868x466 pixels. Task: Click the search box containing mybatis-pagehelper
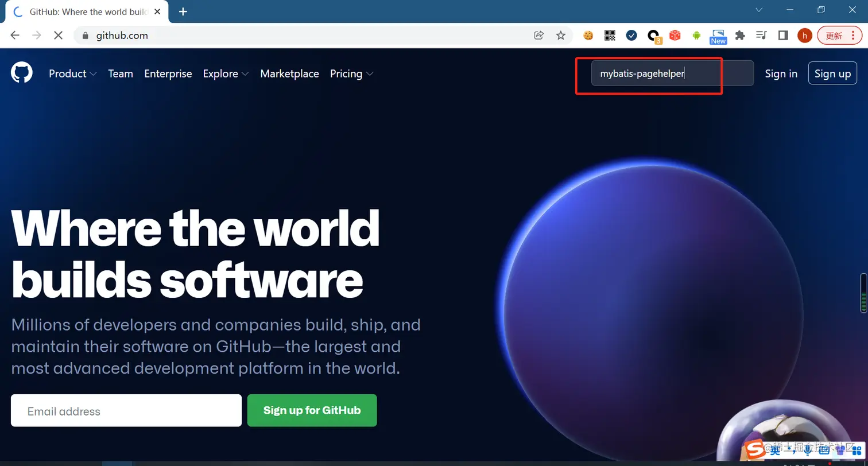672,73
